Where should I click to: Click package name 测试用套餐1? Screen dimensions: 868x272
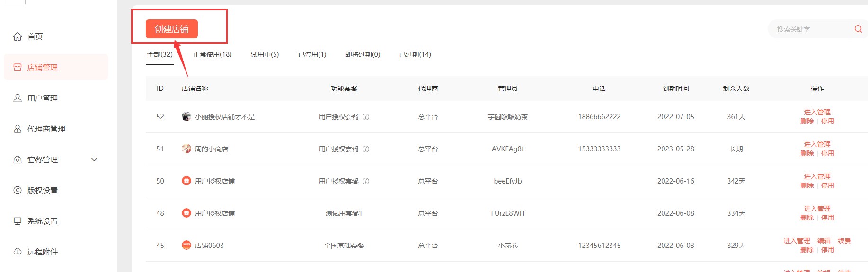point(344,213)
